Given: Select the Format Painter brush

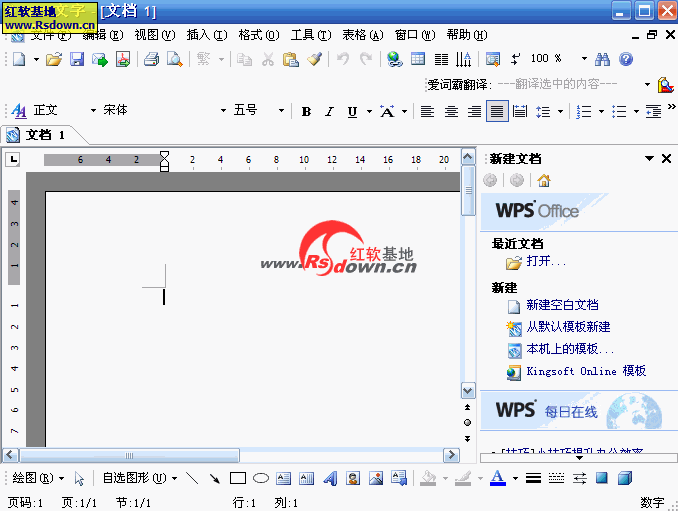Looking at the screenshot, I should point(314,59).
